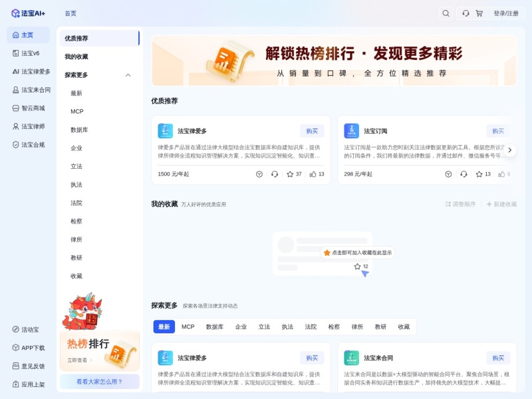The image size is (532, 399).
Task: Click the search magnifier icon
Action: [x=446, y=13]
